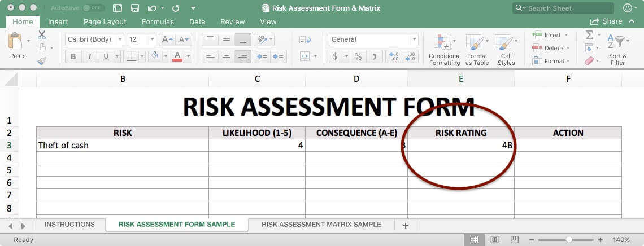Click the Redo arrow
The height and width of the screenshot is (246, 644).
tap(176, 8)
